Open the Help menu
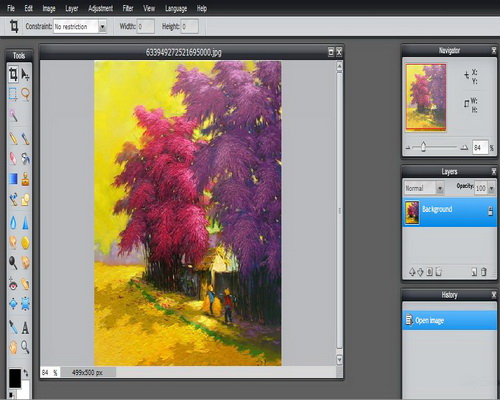 pyautogui.click(x=202, y=8)
